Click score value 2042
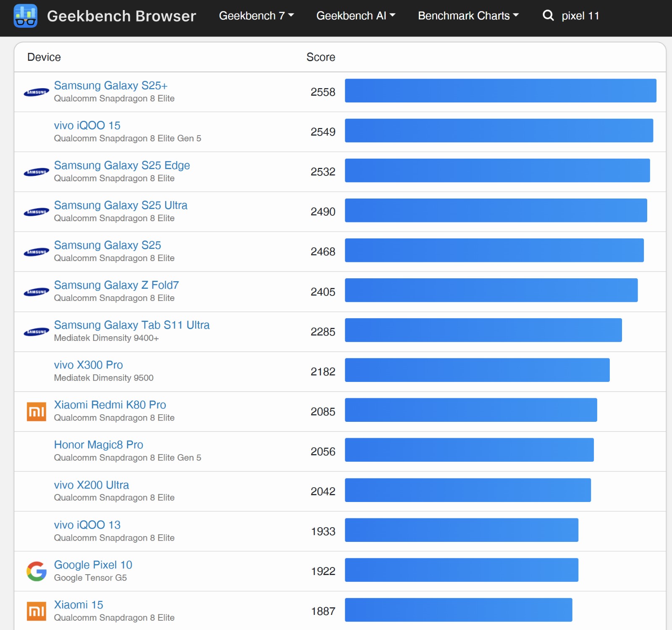672x630 pixels. tap(323, 491)
